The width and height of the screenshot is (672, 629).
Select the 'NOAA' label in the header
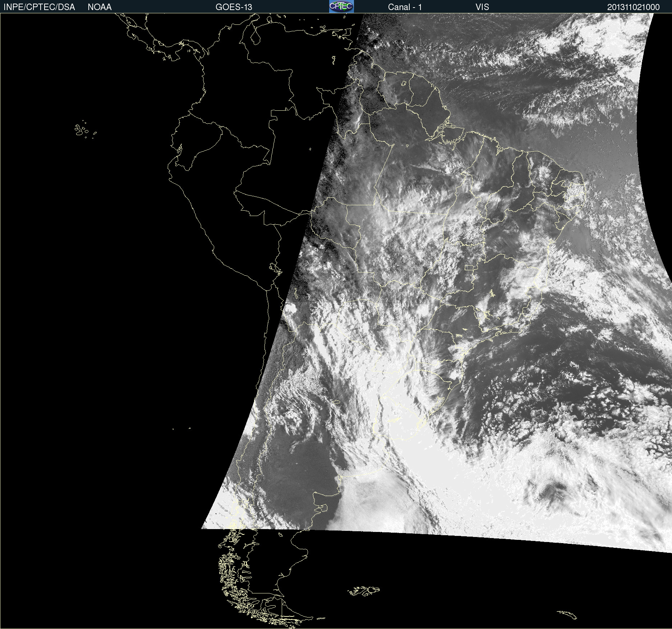100,7
